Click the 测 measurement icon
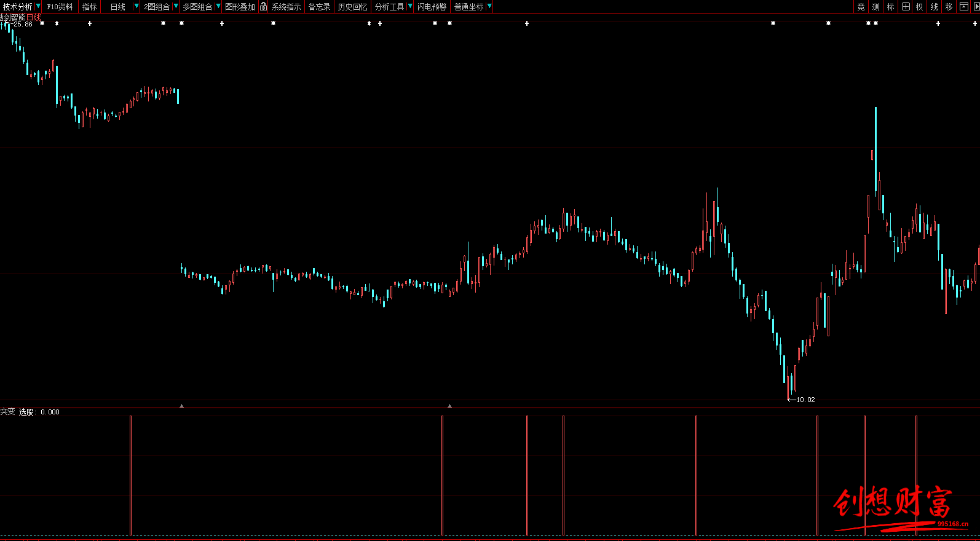The image size is (980, 541). tap(875, 7)
